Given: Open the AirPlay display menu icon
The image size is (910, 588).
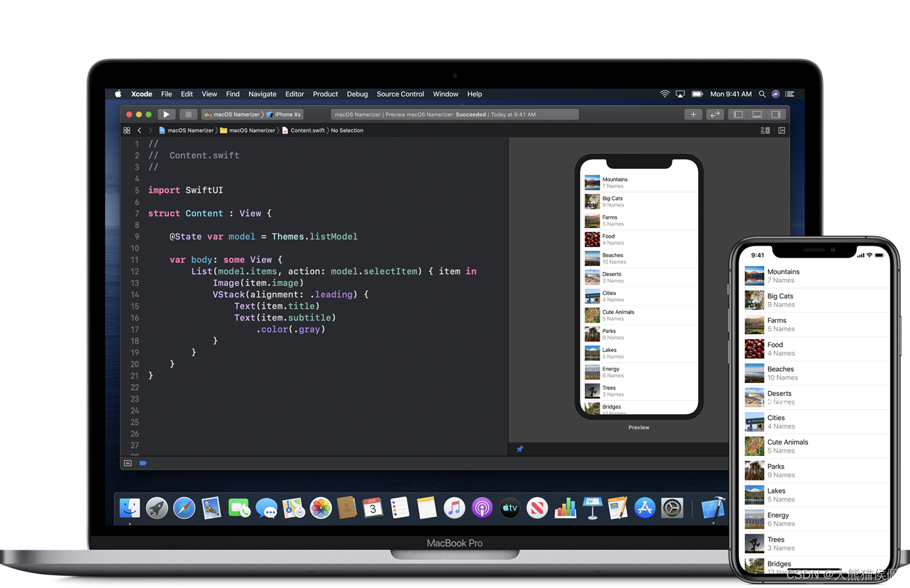Looking at the screenshot, I should pyautogui.click(x=681, y=94).
